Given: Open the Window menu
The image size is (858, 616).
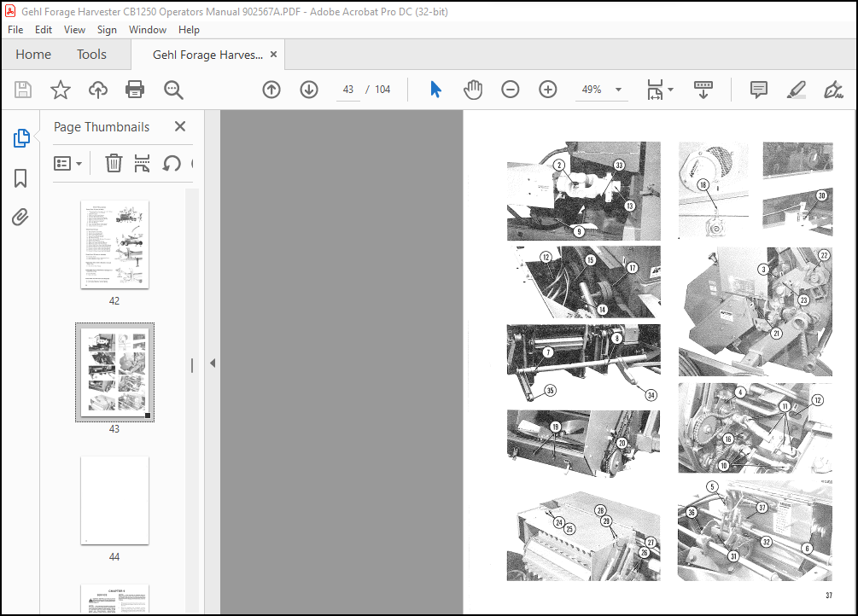Looking at the screenshot, I should tap(147, 30).
